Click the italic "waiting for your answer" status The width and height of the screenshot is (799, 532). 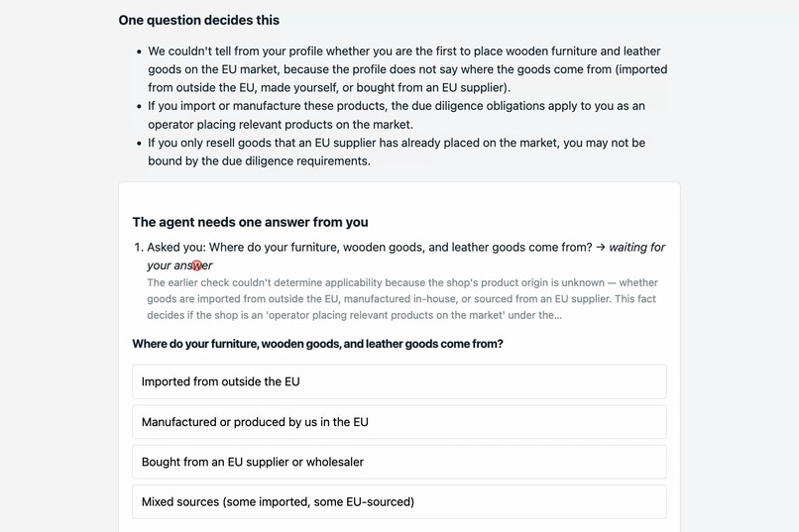tap(406, 256)
